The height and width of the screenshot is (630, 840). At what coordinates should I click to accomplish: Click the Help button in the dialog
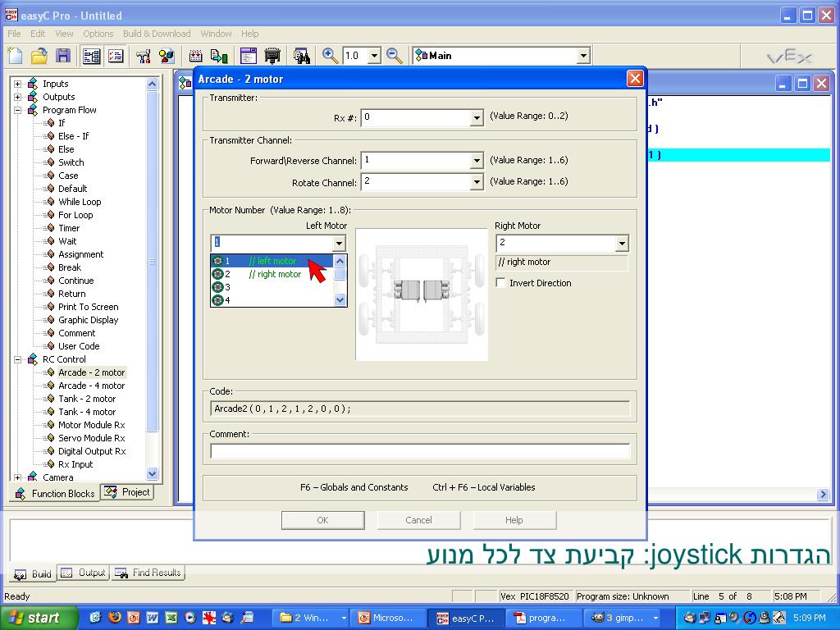point(514,520)
